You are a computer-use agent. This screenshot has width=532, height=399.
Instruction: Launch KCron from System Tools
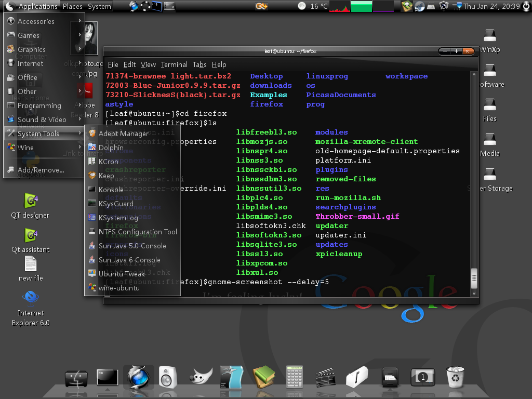[132, 162]
